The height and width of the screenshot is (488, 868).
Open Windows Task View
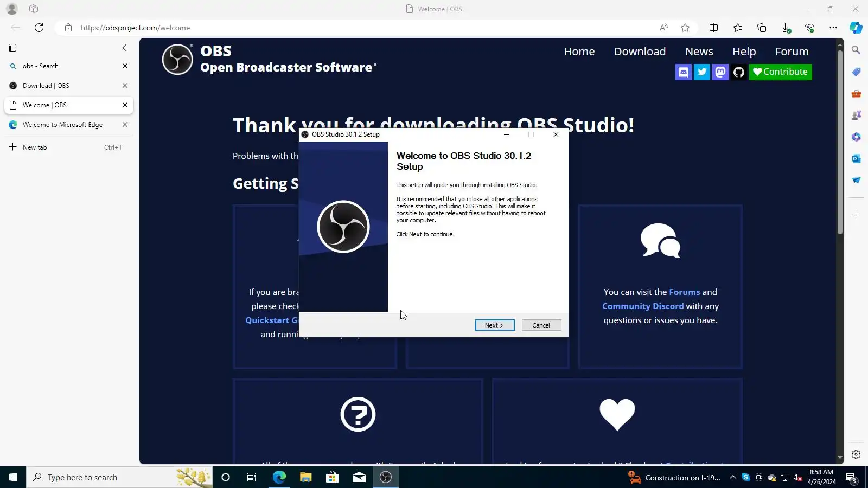click(x=252, y=477)
